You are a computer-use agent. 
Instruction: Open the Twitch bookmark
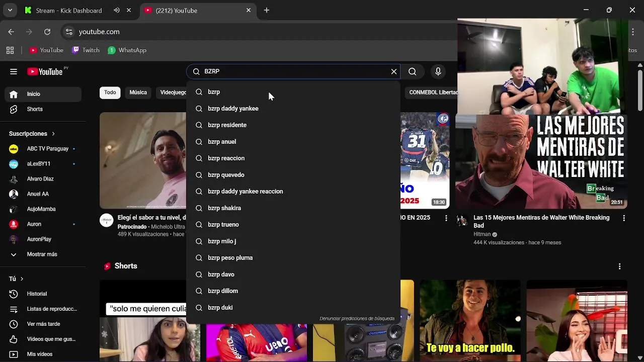(86, 50)
